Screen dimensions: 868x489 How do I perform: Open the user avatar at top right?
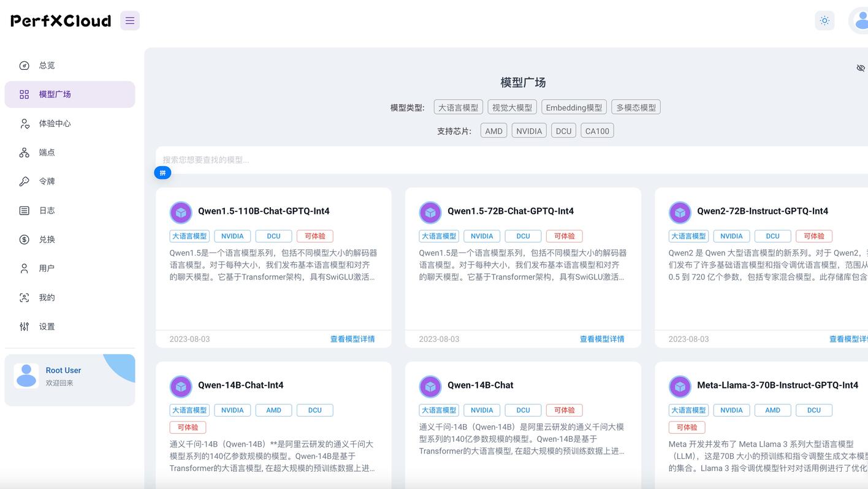pos(859,21)
